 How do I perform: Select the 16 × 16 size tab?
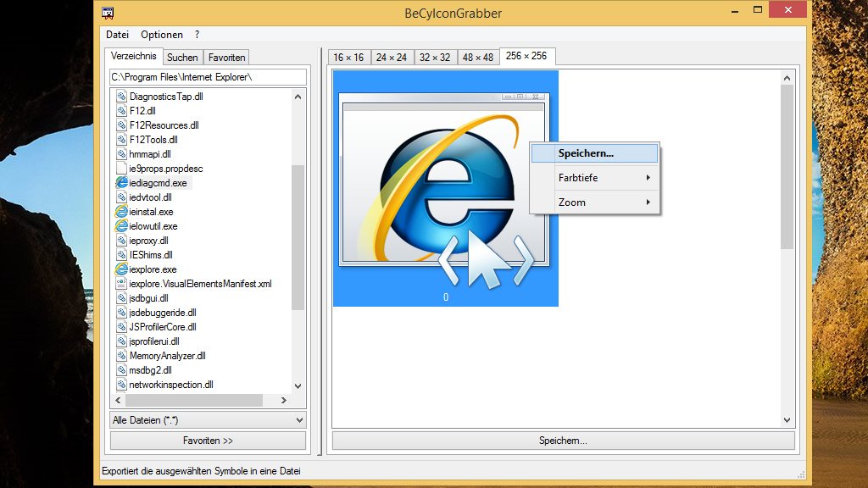pyautogui.click(x=348, y=57)
